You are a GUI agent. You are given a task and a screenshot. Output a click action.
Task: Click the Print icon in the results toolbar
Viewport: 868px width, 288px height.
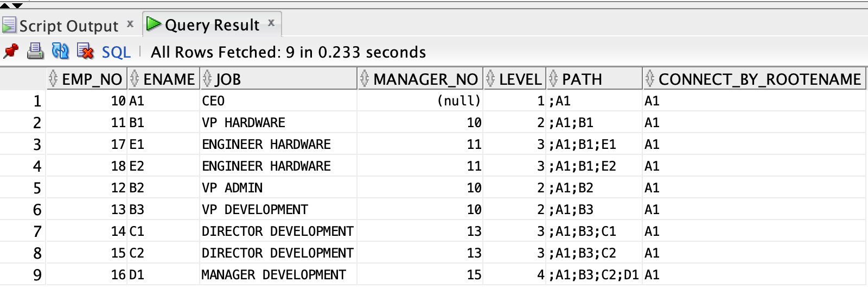pos(35,52)
